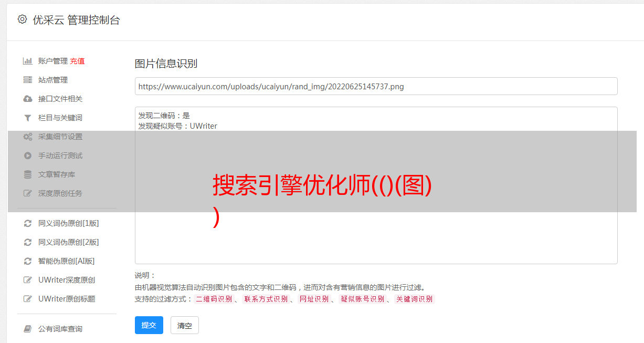
Task: Click the description sentence starting 由机器视觉算法
Action: [x=280, y=287]
